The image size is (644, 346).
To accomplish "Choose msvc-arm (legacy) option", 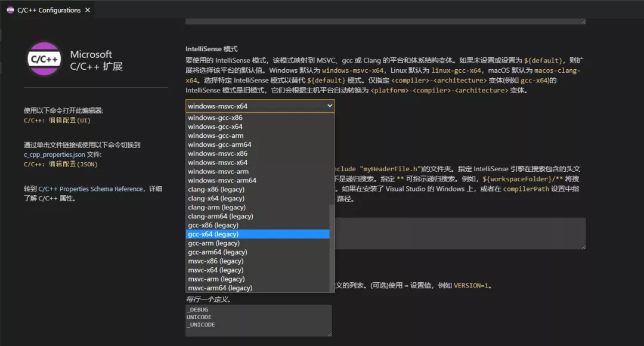I will click(x=258, y=279).
